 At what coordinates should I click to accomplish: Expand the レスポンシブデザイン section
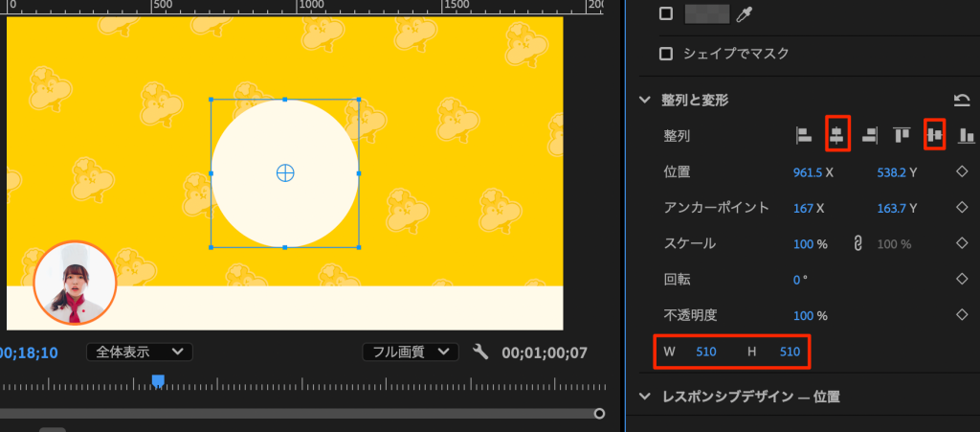click(x=645, y=397)
